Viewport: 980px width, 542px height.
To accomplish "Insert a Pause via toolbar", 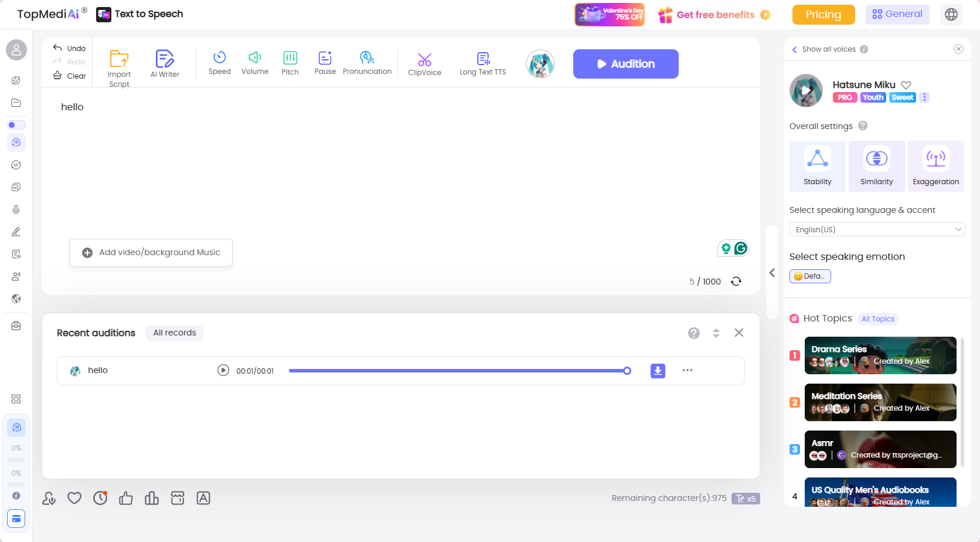I will pyautogui.click(x=325, y=63).
